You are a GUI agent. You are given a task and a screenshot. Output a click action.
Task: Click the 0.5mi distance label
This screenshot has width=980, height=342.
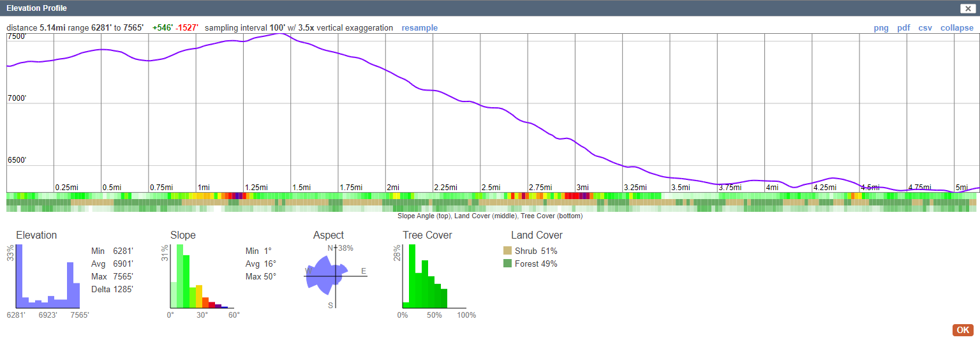tap(112, 188)
